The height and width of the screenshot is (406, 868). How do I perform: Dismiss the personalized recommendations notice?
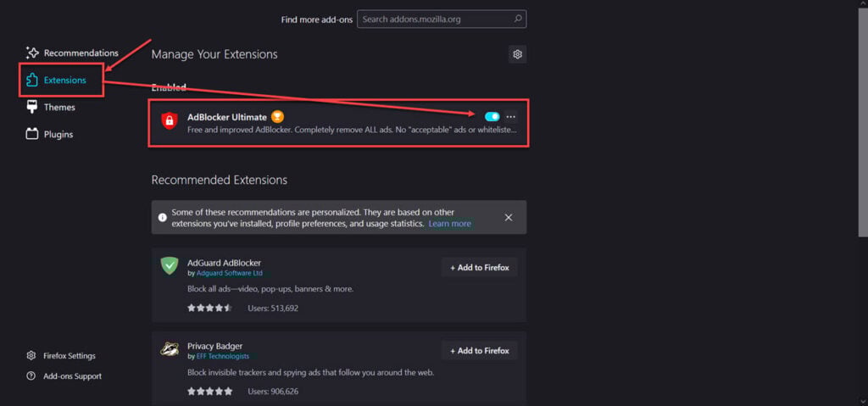point(509,217)
